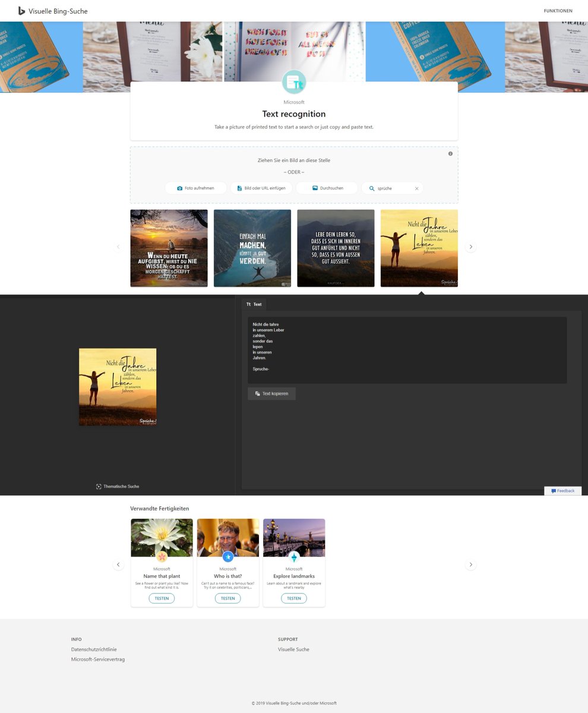Click the analyzed image preview
The image size is (588, 713).
point(118,387)
